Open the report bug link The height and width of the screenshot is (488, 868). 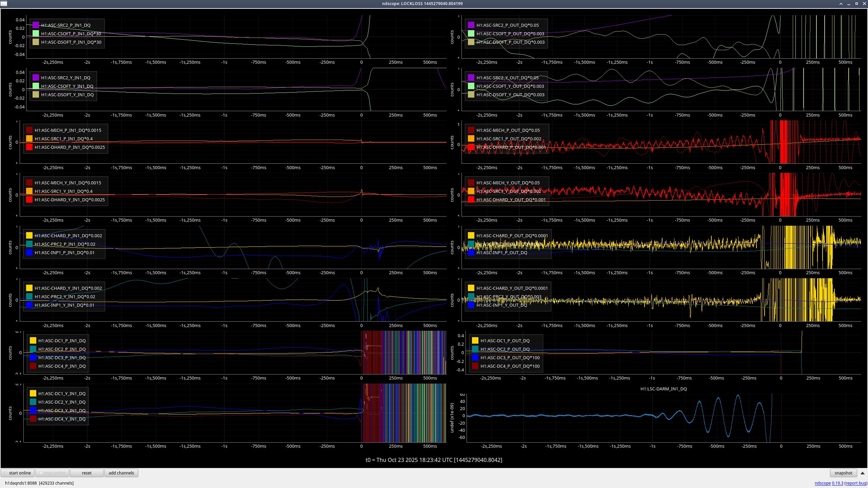[x=856, y=483]
